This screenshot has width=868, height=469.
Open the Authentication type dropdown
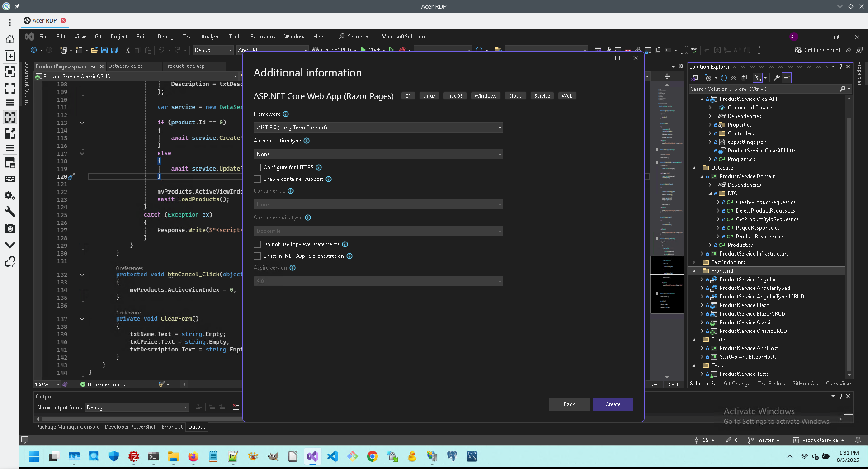[x=378, y=154]
